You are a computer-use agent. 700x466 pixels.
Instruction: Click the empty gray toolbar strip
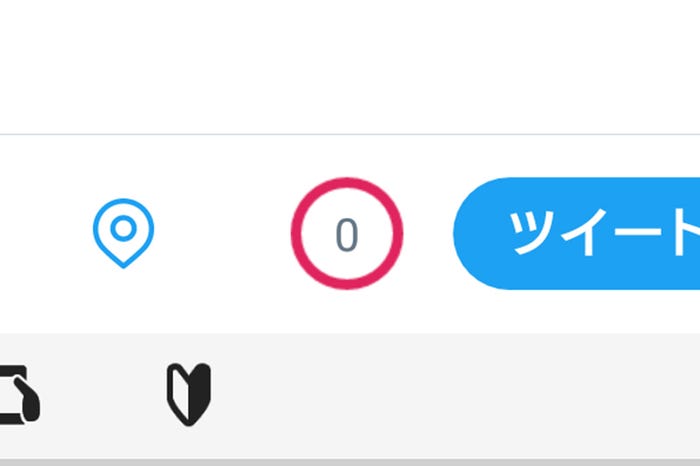(450, 395)
